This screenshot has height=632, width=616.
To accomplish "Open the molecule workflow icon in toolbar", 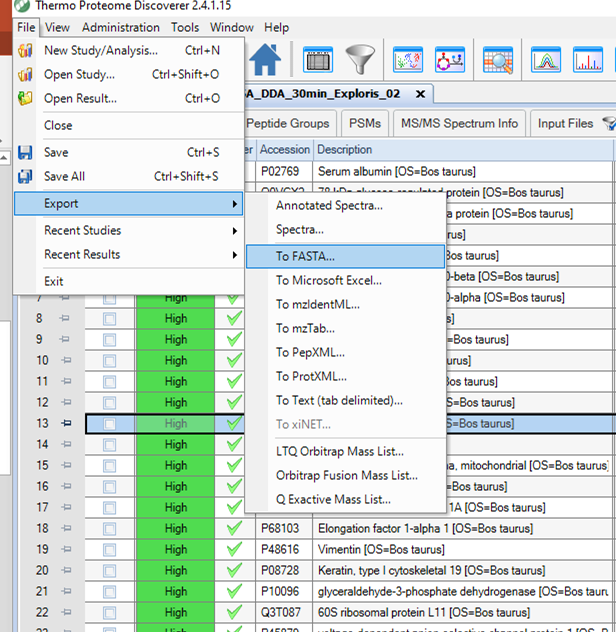I will [450, 60].
